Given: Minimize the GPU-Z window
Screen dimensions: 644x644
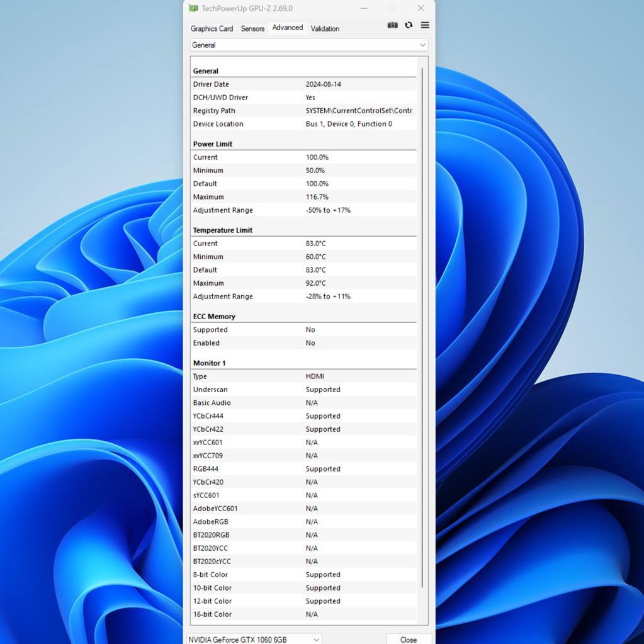Looking at the screenshot, I should pos(363,8).
